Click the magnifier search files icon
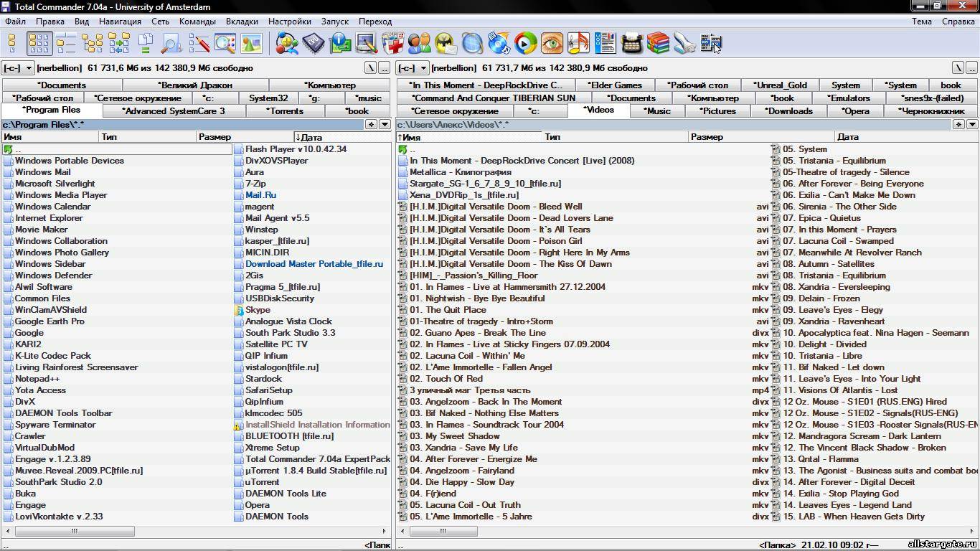Viewport: 980px width, 551px height. pyautogui.click(x=171, y=44)
